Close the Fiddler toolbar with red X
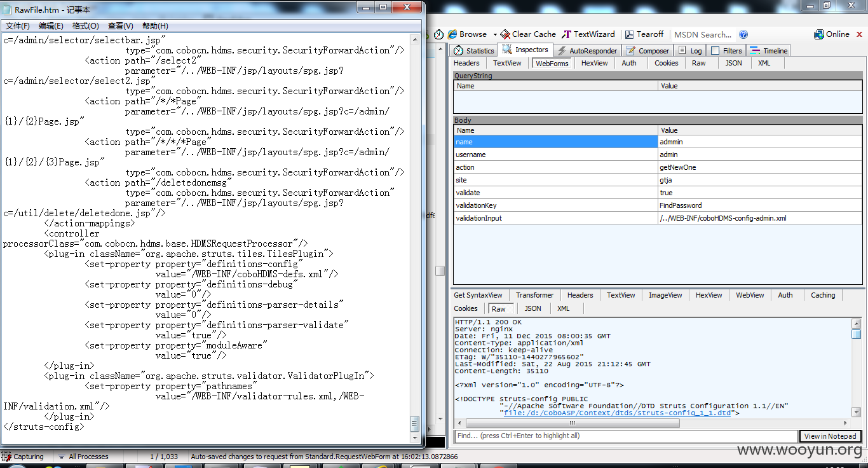Viewport: 868px width, 468px height. click(860, 34)
